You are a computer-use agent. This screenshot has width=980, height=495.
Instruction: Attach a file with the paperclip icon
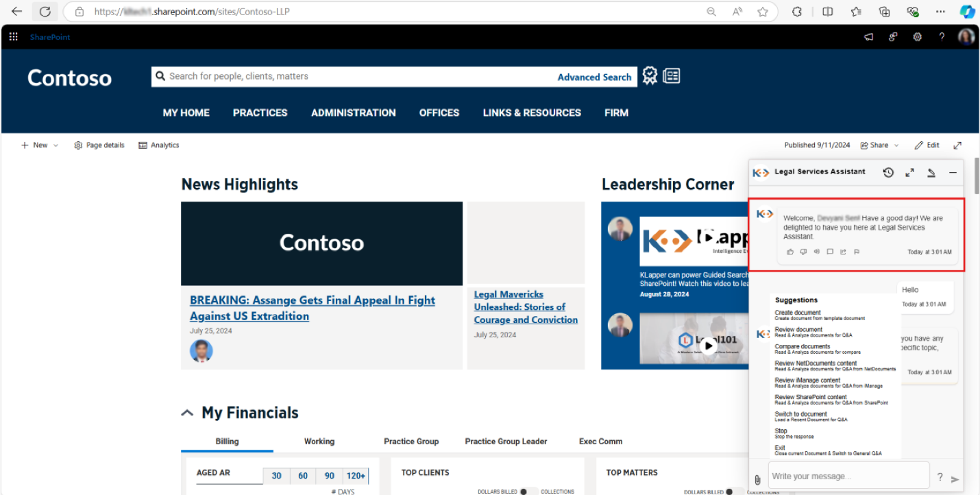[757, 479]
